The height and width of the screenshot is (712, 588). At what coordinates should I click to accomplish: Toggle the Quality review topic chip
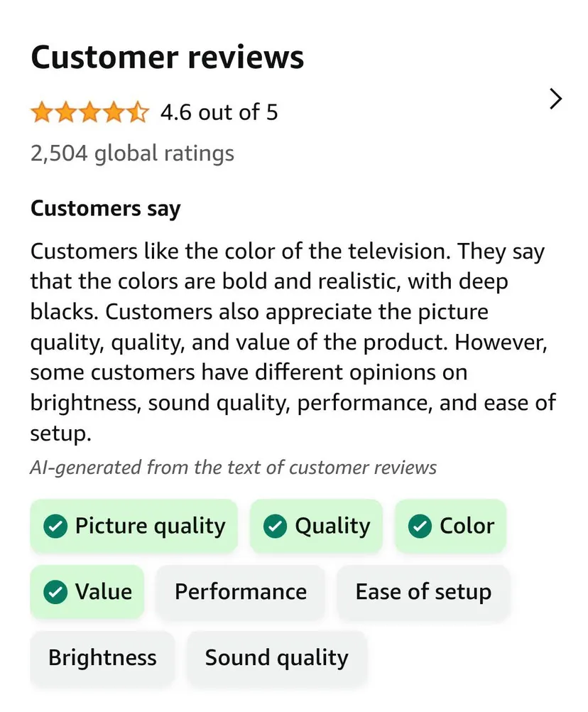pyautogui.click(x=316, y=527)
